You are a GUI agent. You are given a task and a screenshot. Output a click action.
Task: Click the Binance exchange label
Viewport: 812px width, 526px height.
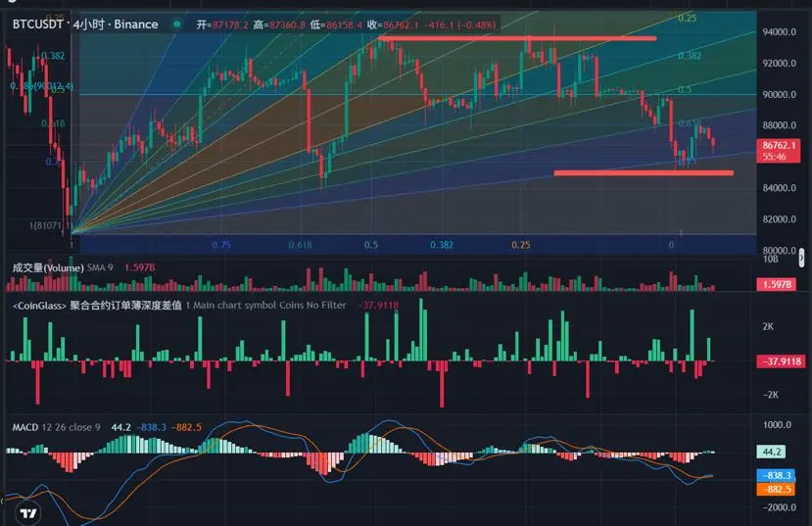click(136, 24)
